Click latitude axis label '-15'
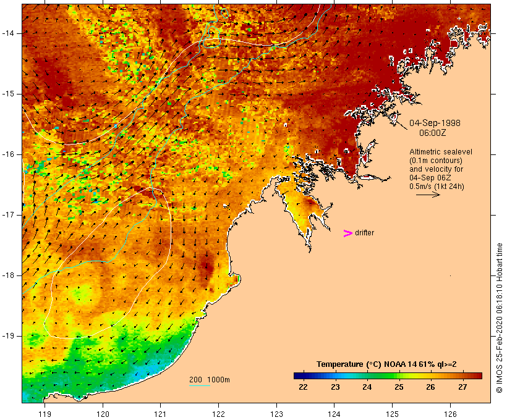 click(8, 94)
